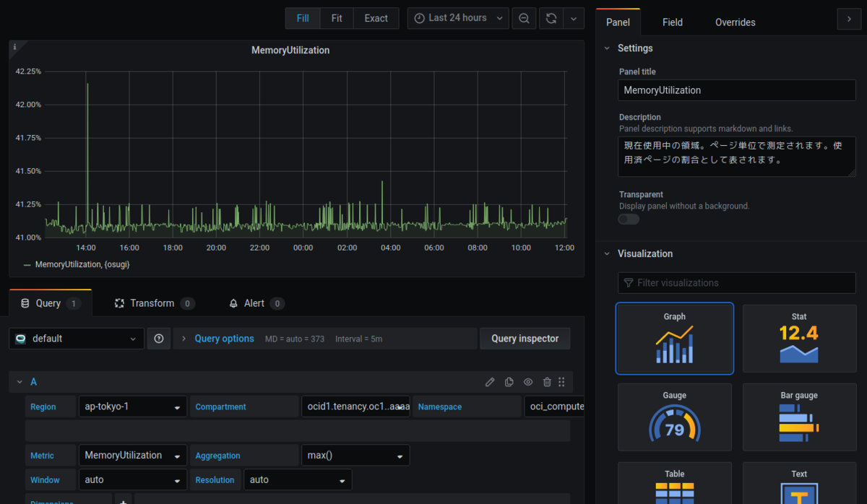
Task: Open the Last 24 hours time picker
Action: [x=458, y=18]
